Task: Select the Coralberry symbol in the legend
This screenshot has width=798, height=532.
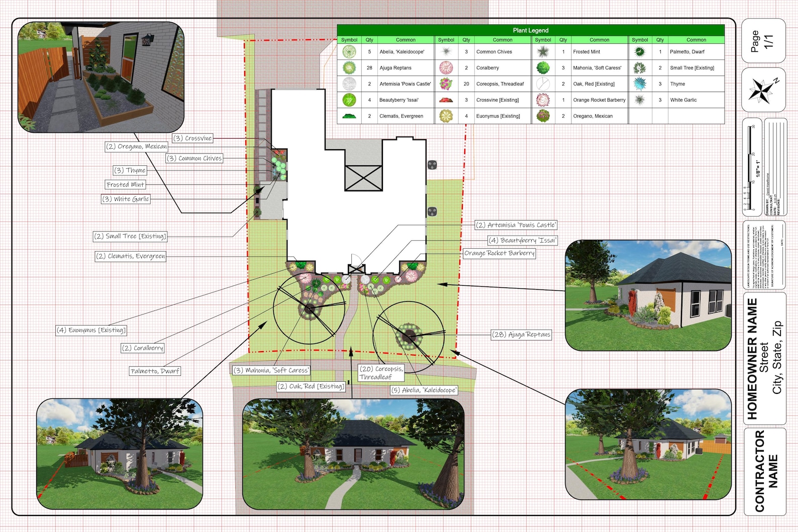Action: coord(446,68)
